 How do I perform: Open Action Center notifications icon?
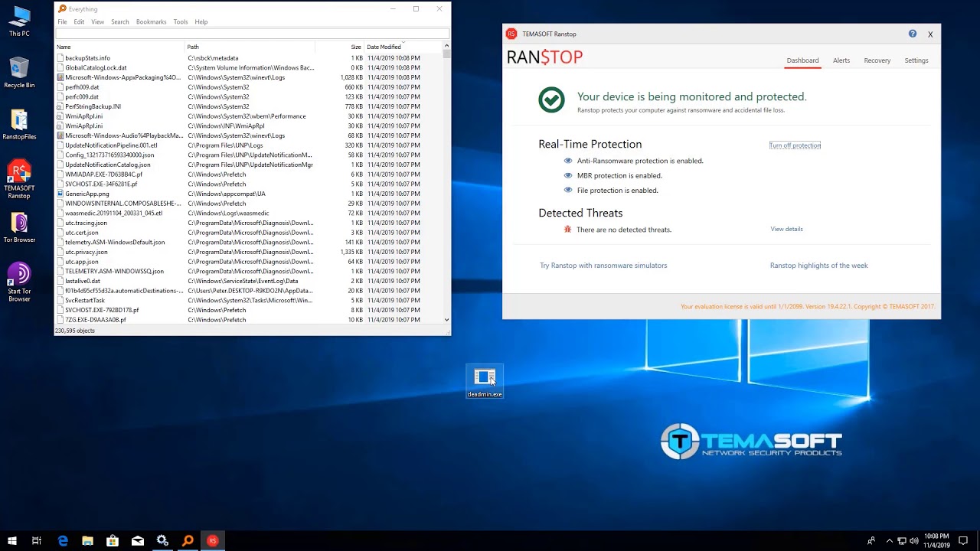(964, 541)
